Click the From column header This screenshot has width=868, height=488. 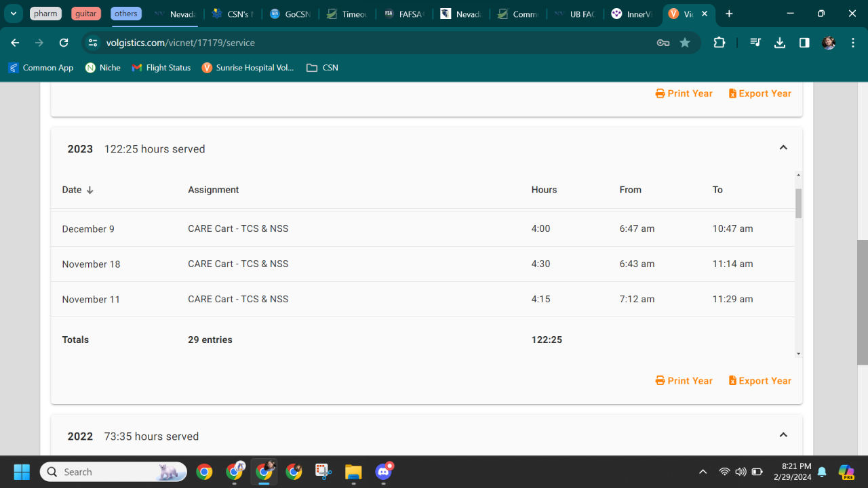point(630,190)
